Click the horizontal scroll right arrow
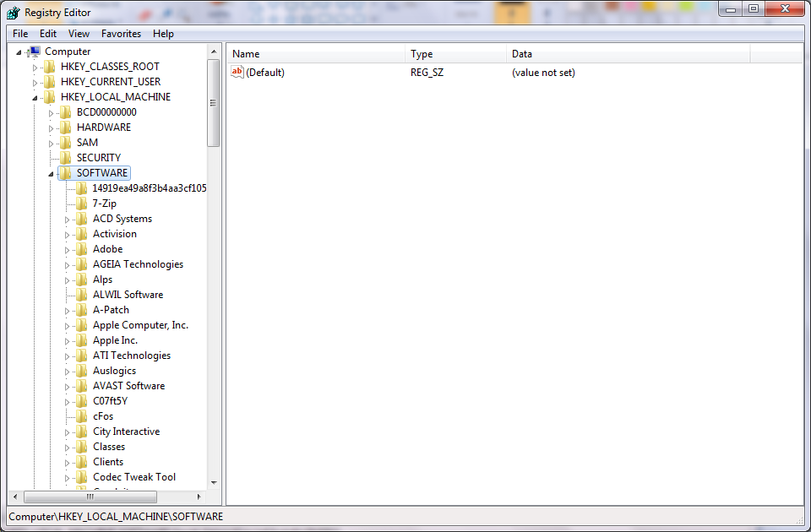811x532 pixels. [199, 497]
